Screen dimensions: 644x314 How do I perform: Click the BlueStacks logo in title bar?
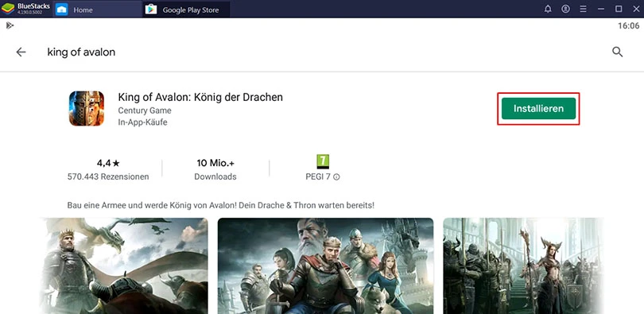[x=8, y=9]
